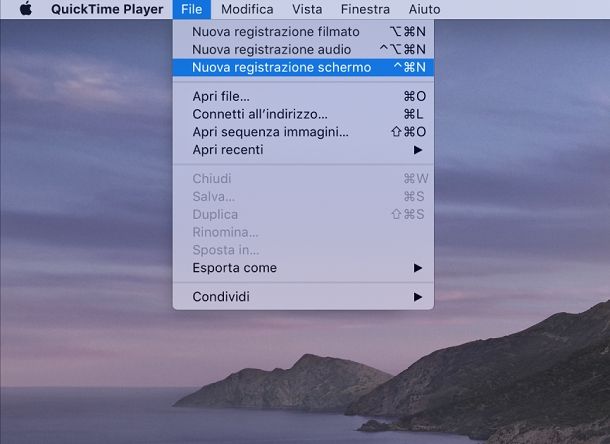The width and height of the screenshot is (610, 444).
Task: Open the Apple menu
Action: click(26, 9)
